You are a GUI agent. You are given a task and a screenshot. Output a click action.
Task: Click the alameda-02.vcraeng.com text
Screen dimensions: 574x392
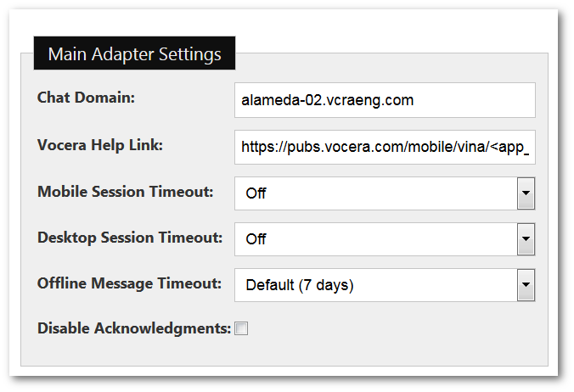point(327,100)
